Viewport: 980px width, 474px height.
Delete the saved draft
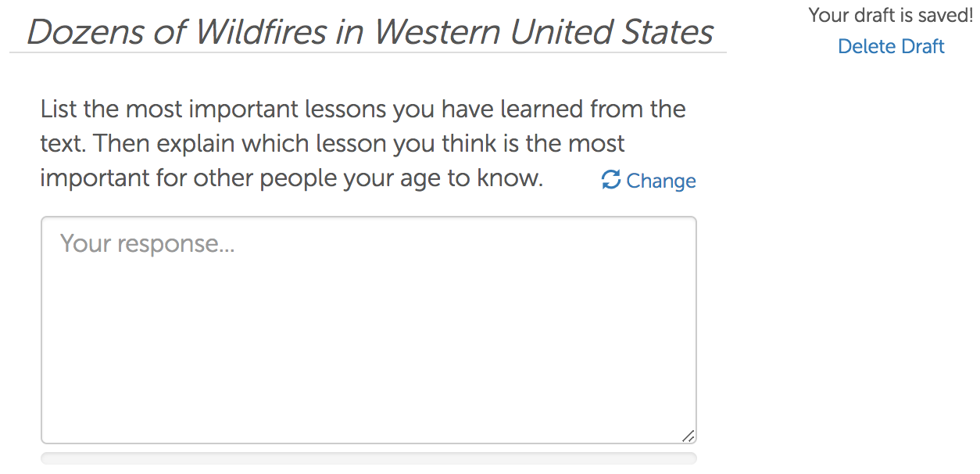click(x=891, y=46)
